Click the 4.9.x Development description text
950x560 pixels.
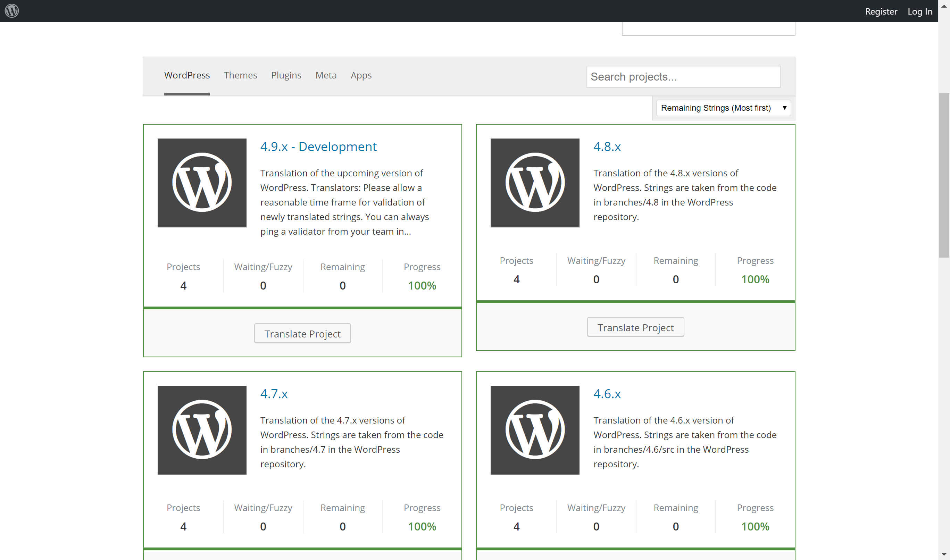click(x=344, y=202)
